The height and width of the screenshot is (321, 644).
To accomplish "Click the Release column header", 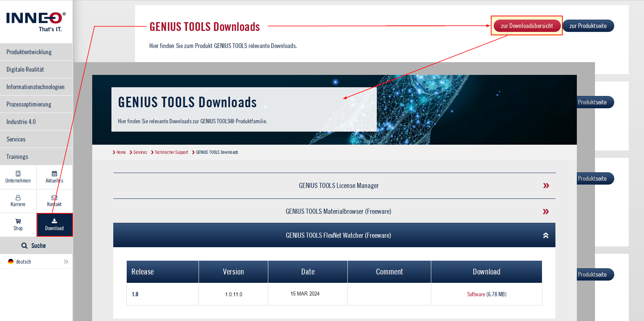I will click(x=163, y=272).
